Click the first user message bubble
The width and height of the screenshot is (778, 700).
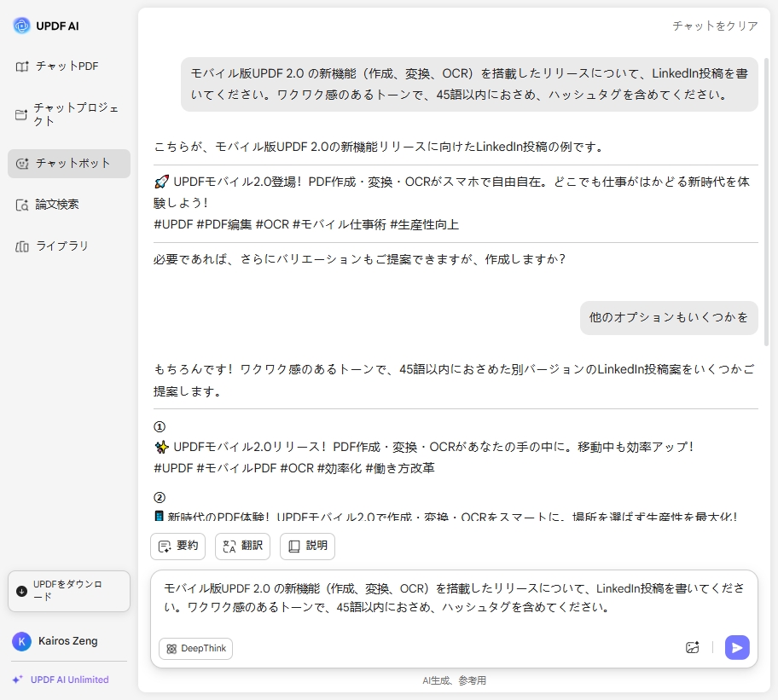469,84
